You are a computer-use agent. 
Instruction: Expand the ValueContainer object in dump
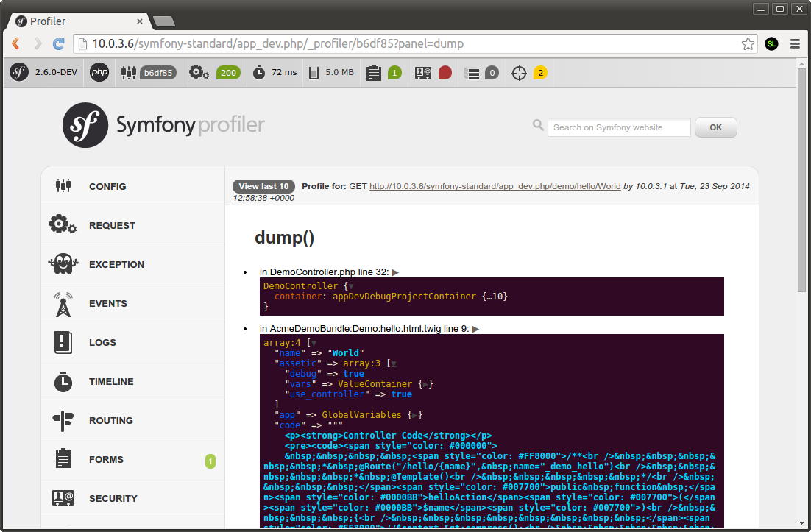coord(426,384)
